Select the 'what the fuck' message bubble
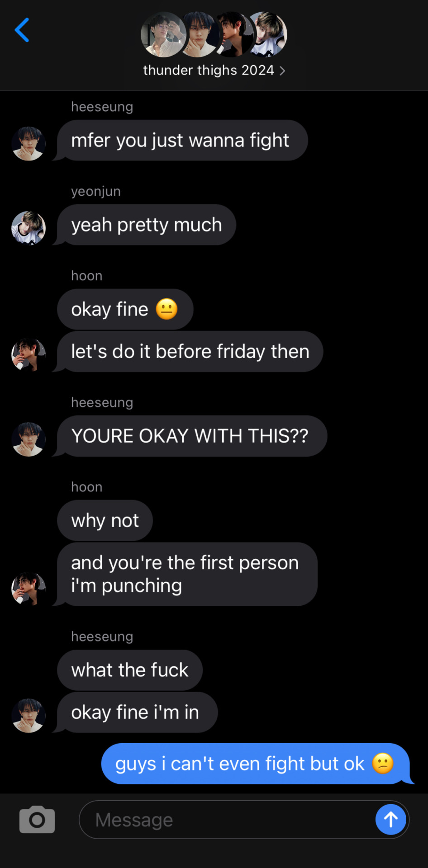Viewport: 428px width, 868px height. coord(130,670)
